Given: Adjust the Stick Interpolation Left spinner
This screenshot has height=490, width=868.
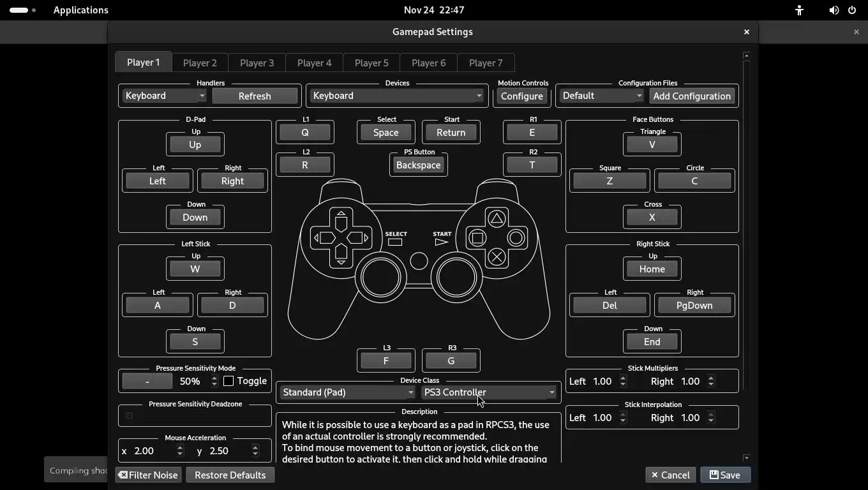Looking at the screenshot, I should click(x=609, y=418).
